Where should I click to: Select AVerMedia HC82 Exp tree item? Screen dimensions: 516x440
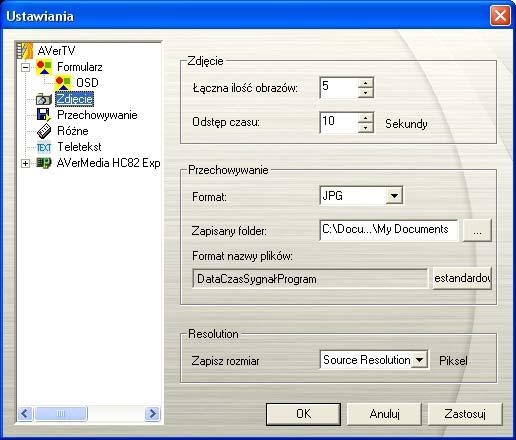click(108, 163)
